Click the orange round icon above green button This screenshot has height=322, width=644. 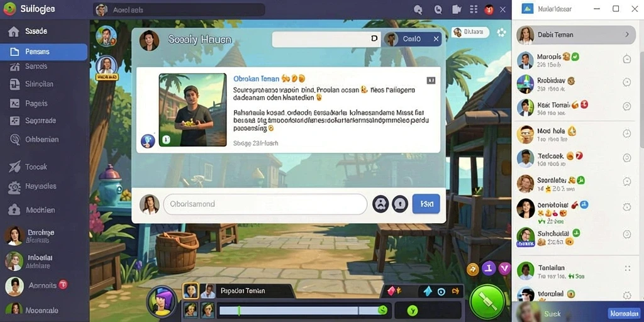click(472, 269)
